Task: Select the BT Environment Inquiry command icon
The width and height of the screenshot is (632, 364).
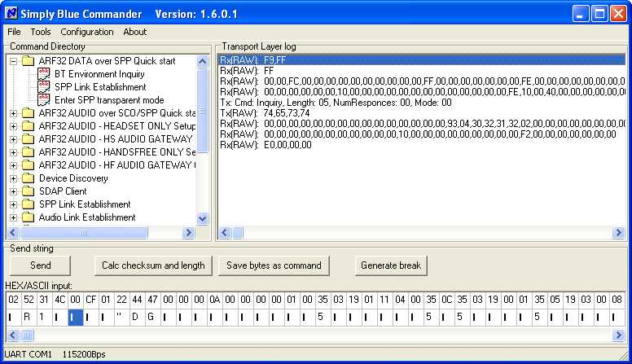Action: 43,74
